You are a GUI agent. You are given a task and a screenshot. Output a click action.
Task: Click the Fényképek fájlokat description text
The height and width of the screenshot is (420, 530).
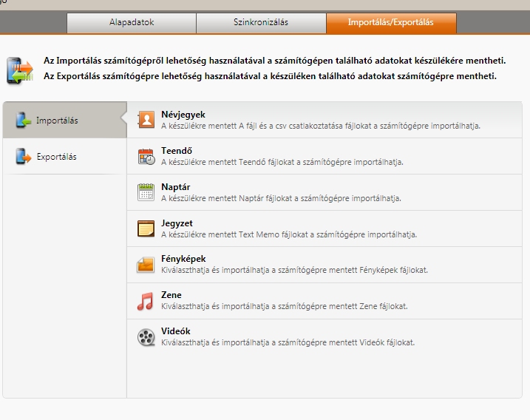point(294,270)
